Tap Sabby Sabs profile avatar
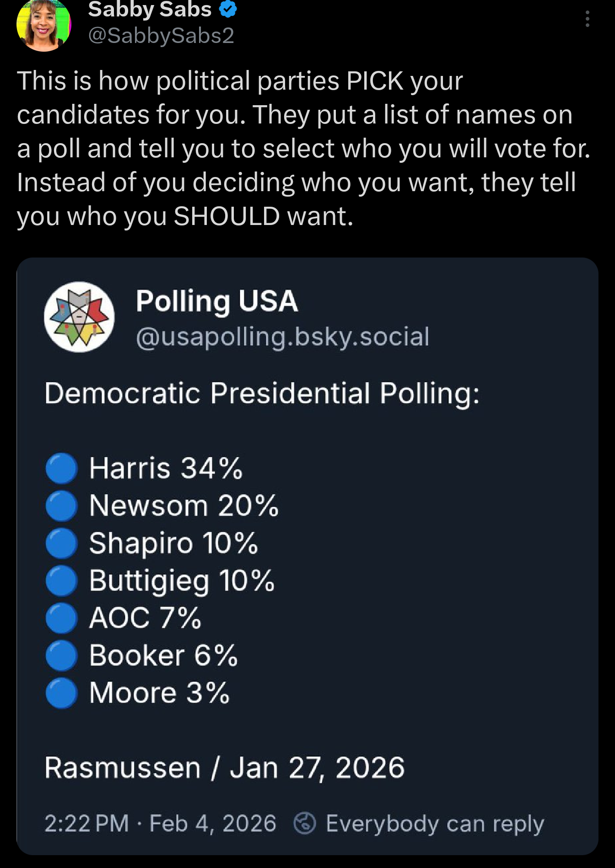The image size is (615, 868). coord(44,25)
